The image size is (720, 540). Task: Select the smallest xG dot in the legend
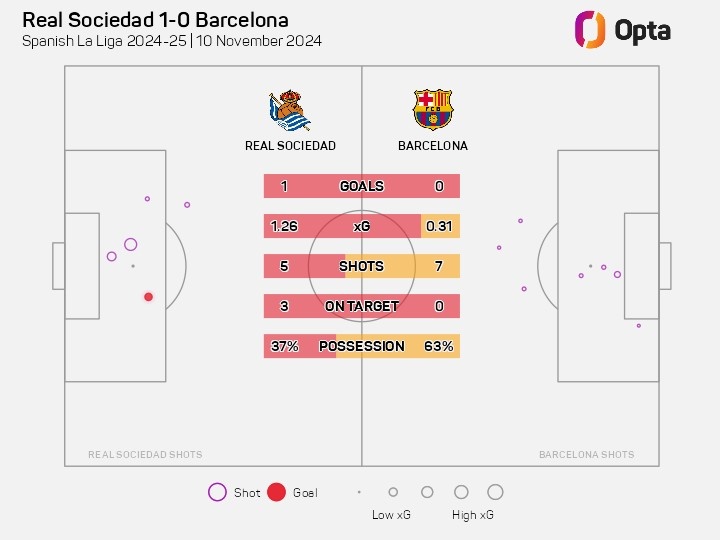pos(359,492)
